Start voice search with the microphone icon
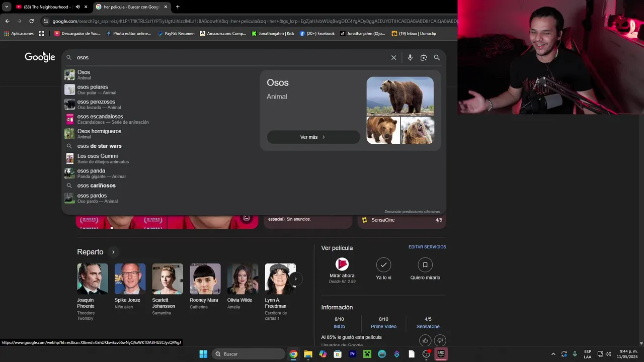This screenshot has width=644, height=362. [410, 58]
